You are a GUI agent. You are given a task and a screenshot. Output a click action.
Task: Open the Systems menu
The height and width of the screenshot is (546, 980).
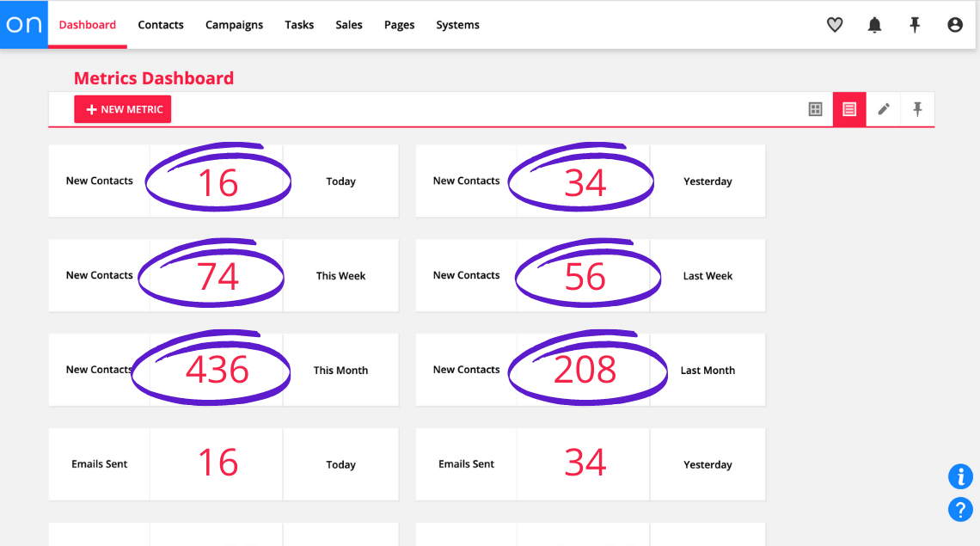pos(457,25)
